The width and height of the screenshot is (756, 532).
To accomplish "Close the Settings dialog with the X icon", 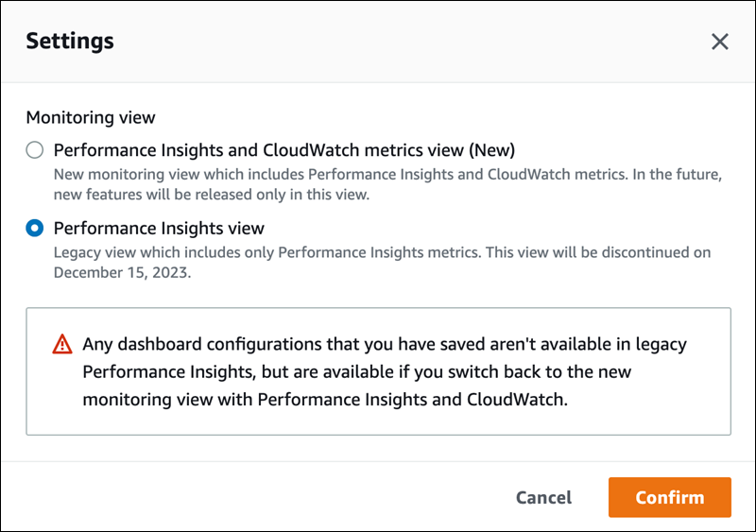I will pos(720,42).
